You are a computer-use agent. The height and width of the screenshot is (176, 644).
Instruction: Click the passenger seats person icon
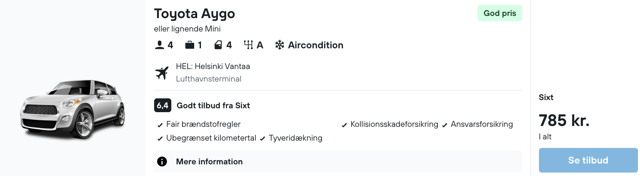[x=159, y=45]
